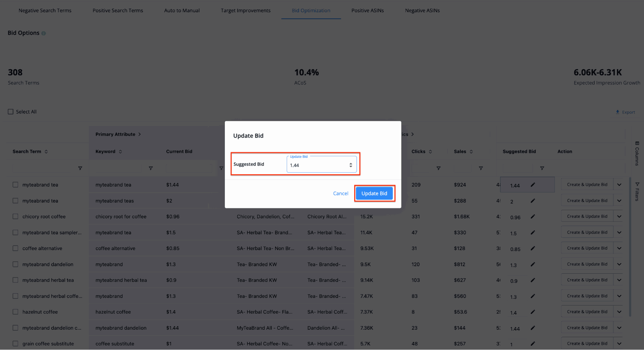Screen dimensions: 644x350
Task: Switch to the Positive ASINs tab
Action: 367,10
